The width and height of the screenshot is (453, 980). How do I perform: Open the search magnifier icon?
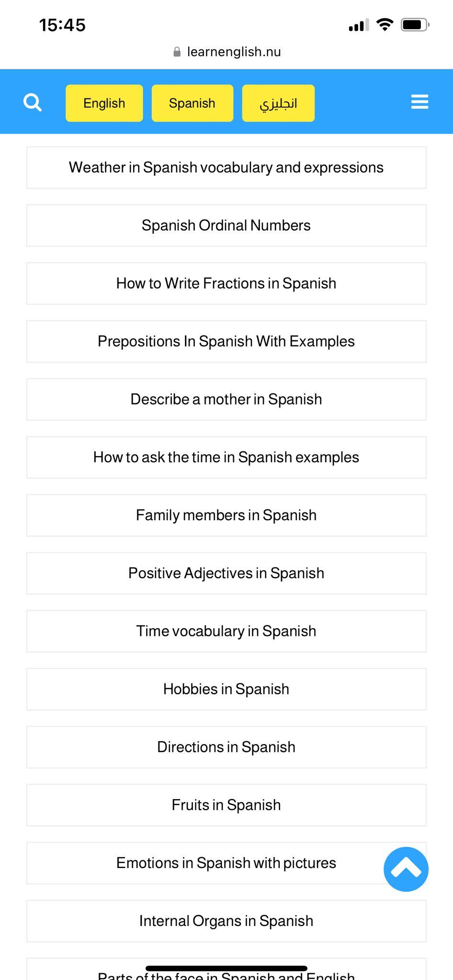click(33, 102)
